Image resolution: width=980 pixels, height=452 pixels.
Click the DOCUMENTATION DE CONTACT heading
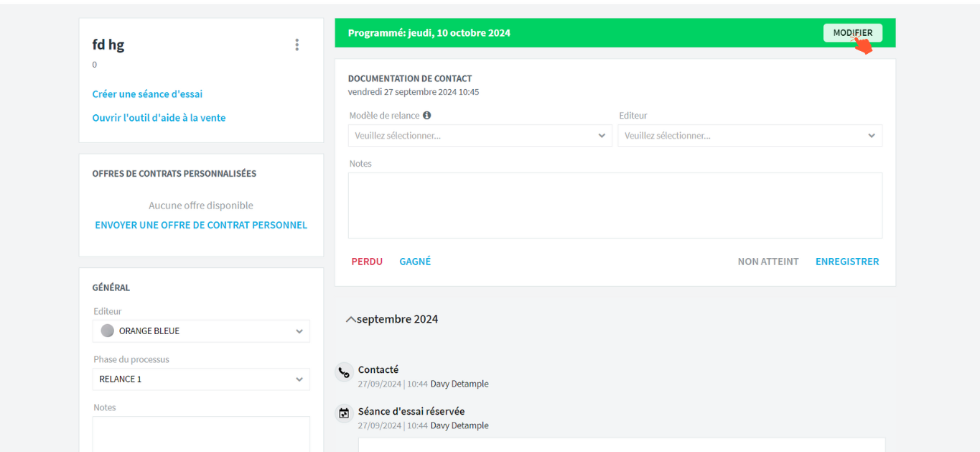(x=410, y=78)
